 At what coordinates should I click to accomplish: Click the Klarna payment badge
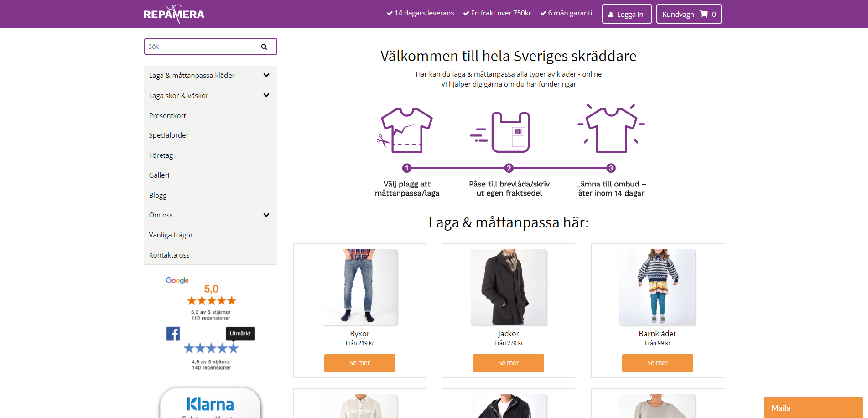tap(210, 403)
